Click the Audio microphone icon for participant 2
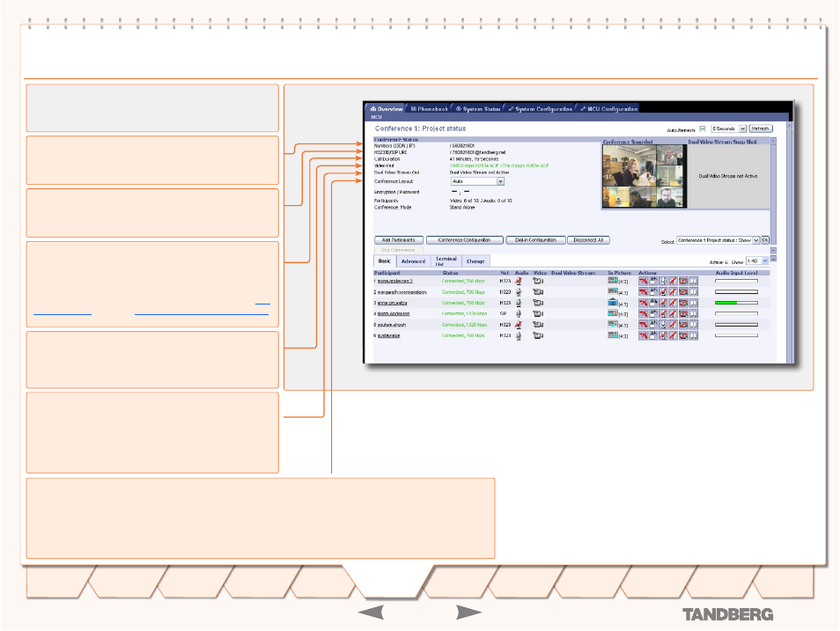This screenshot has width=840, height=631. click(518, 292)
